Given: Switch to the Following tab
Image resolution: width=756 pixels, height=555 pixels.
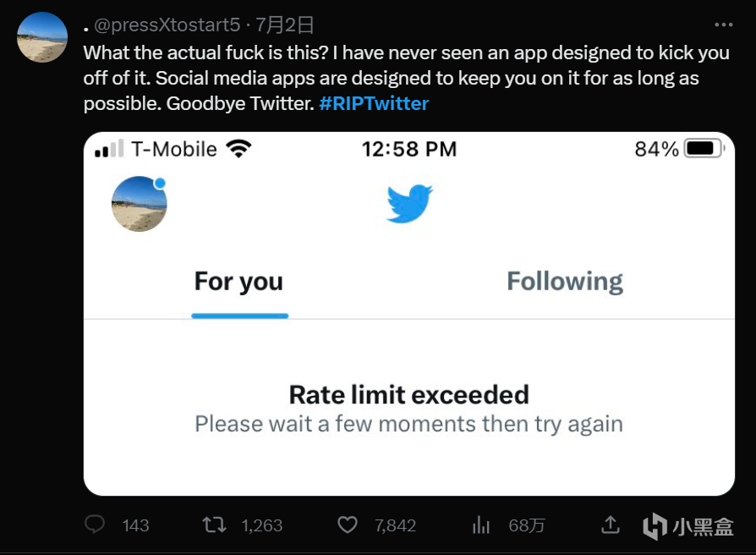Looking at the screenshot, I should point(565,282).
